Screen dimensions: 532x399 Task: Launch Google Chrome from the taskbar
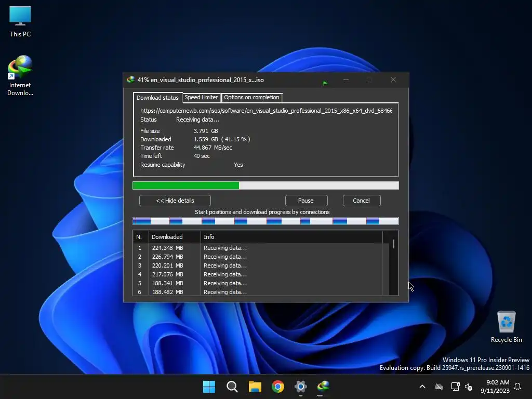click(278, 387)
